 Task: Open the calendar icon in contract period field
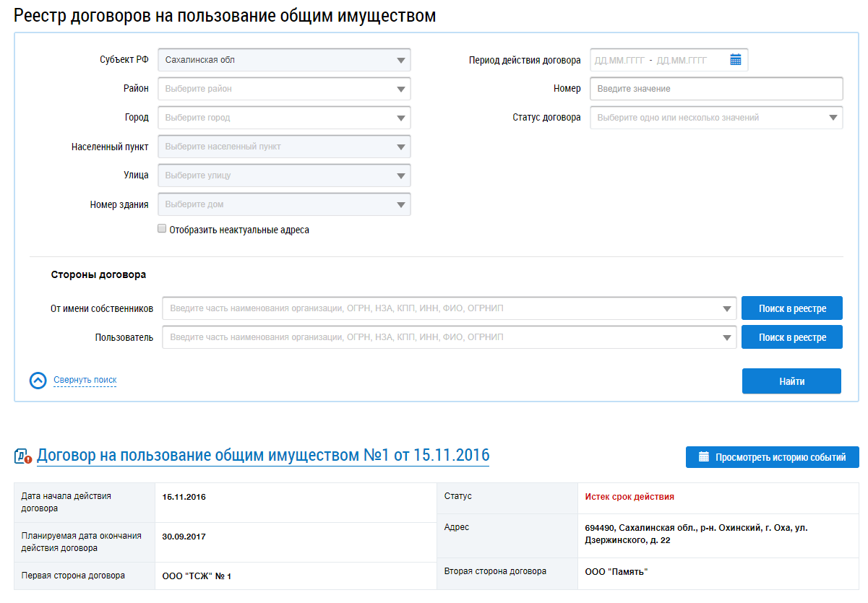pos(735,60)
